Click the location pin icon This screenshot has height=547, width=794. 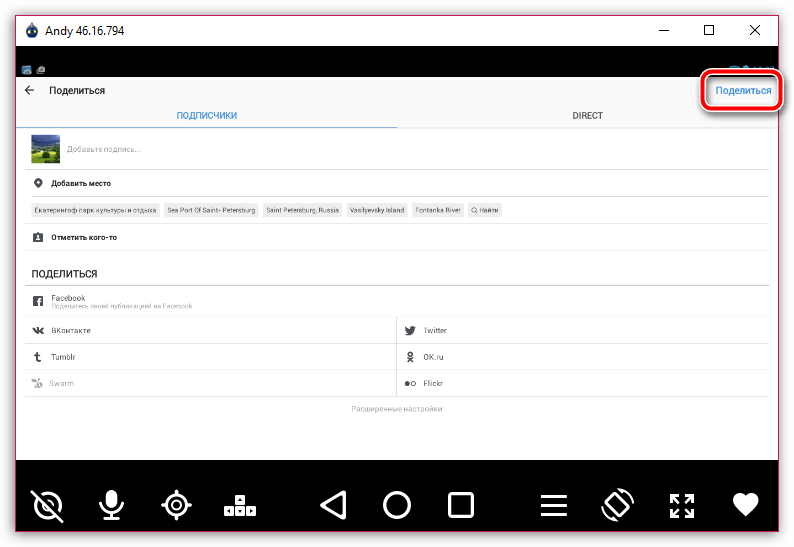[x=38, y=183]
